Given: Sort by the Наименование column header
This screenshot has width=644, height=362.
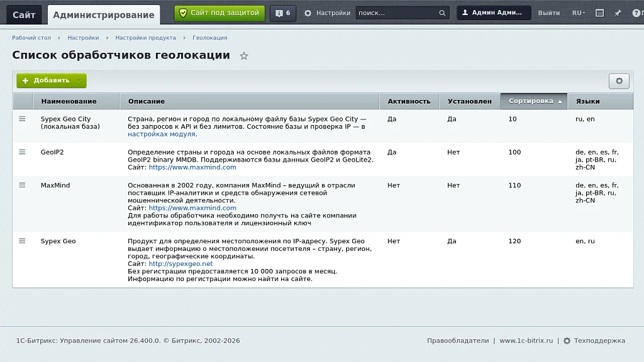Looking at the screenshot, I should 76,101.
